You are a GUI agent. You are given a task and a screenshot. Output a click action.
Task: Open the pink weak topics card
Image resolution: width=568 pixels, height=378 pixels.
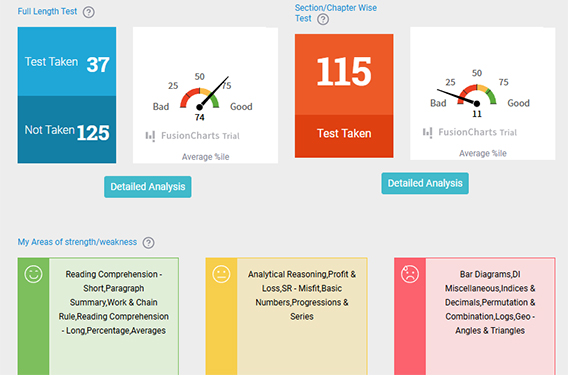pyautogui.click(x=475, y=316)
